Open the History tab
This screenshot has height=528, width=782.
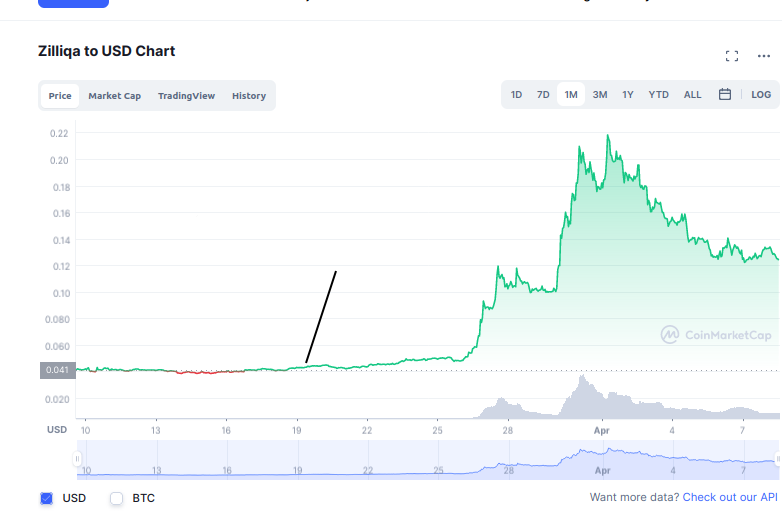click(x=249, y=96)
